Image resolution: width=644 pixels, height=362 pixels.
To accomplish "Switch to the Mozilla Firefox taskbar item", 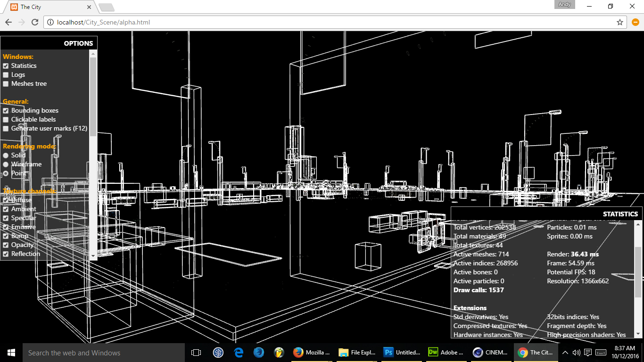I will click(312, 353).
